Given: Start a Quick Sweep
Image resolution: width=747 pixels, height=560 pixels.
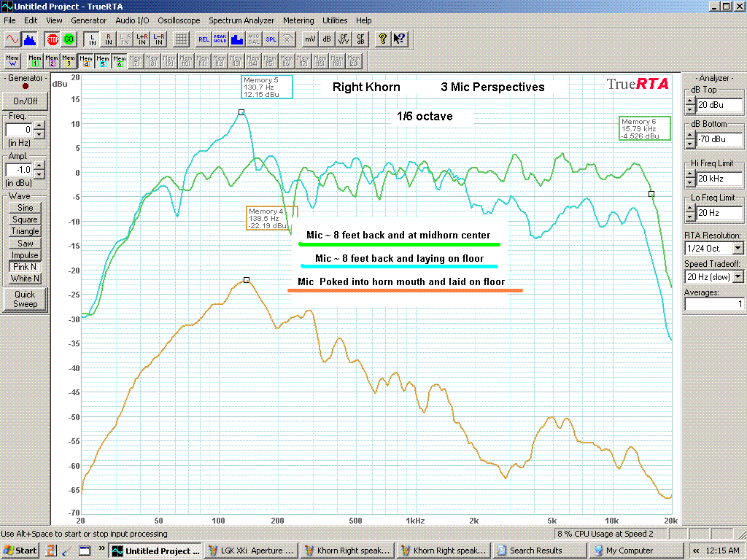Looking at the screenshot, I should 26,300.
